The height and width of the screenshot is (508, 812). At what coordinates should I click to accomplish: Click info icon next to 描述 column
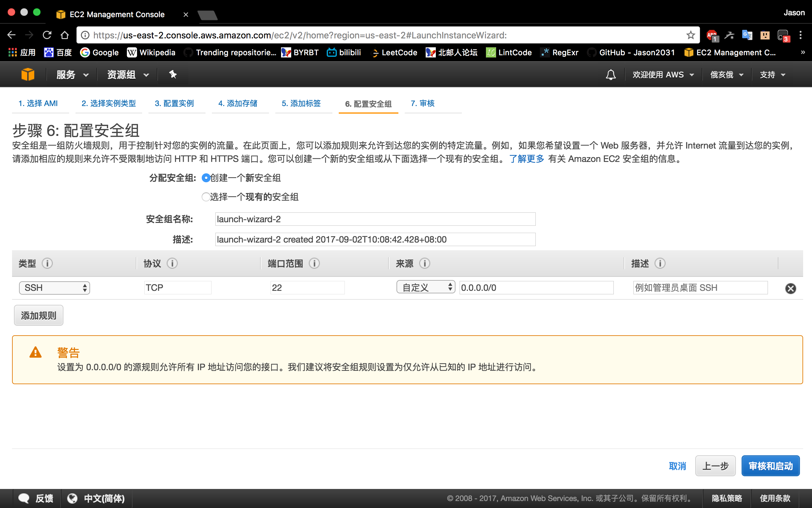(x=660, y=263)
